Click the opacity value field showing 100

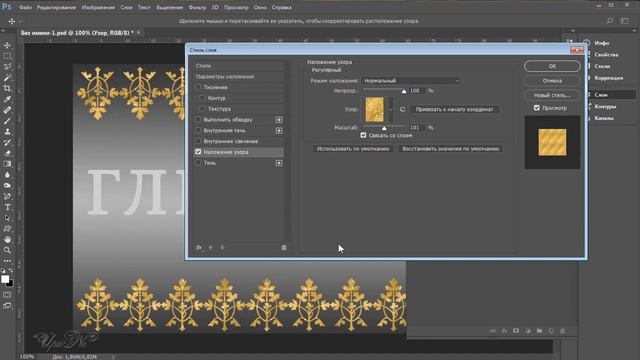416,91
